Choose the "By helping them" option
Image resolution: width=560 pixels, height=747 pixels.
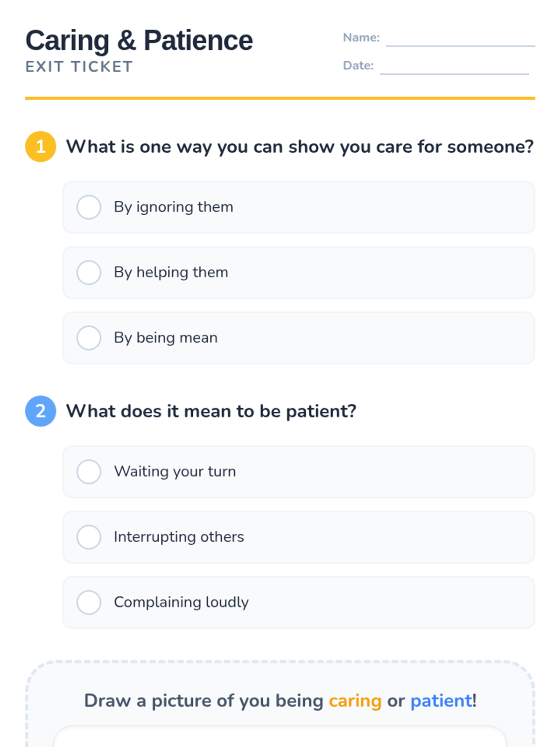click(x=89, y=273)
